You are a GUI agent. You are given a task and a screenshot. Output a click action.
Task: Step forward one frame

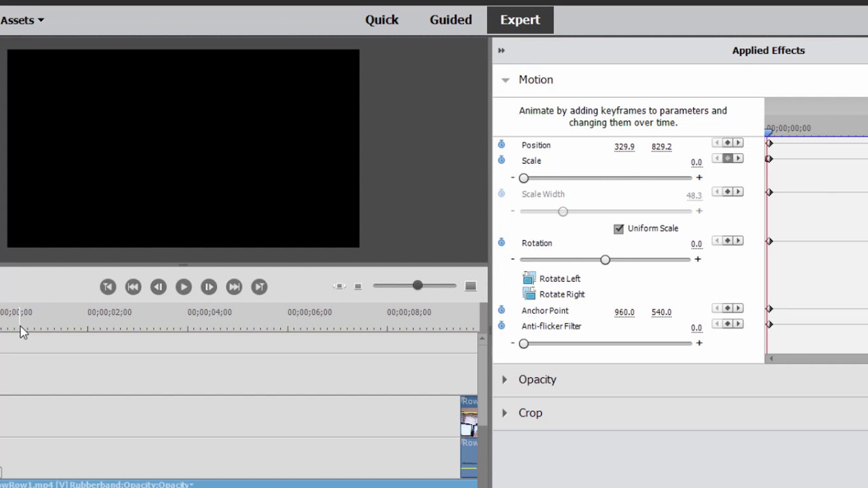pyautogui.click(x=209, y=287)
